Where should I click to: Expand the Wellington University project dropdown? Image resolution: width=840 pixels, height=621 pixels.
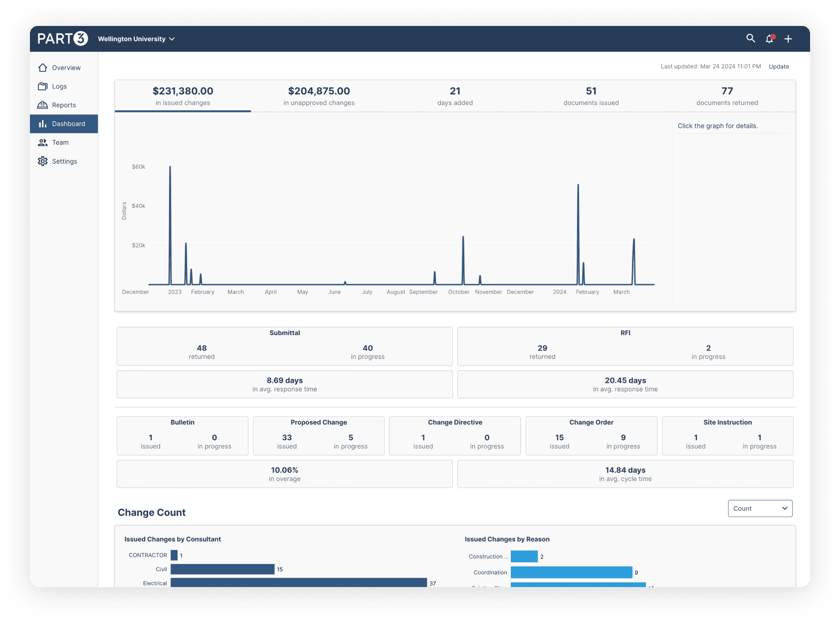click(136, 39)
